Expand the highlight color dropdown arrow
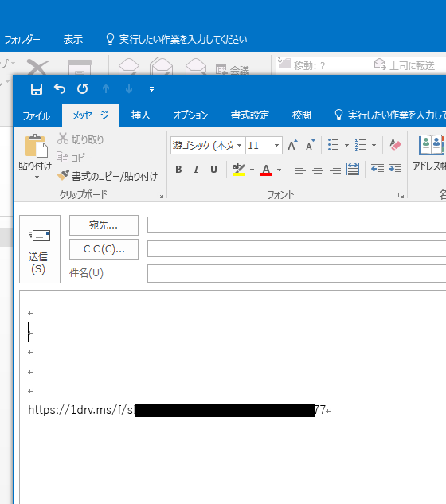Viewport: 446px width, 504px height. click(x=252, y=170)
